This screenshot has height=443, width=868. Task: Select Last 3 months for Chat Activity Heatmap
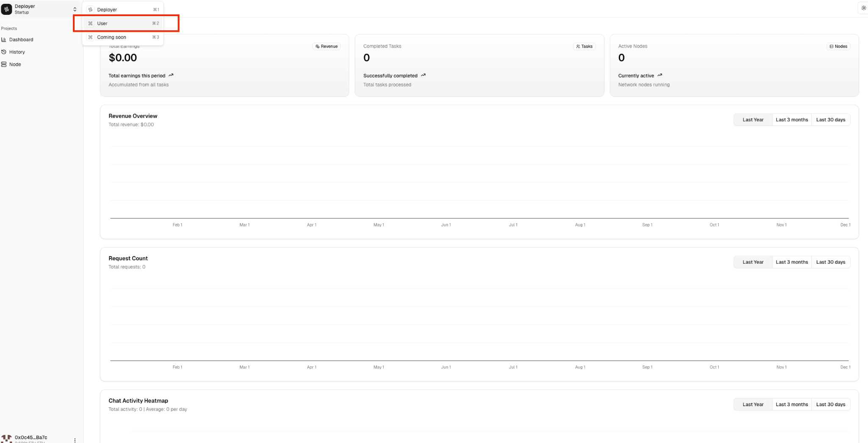tap(792, 405)
